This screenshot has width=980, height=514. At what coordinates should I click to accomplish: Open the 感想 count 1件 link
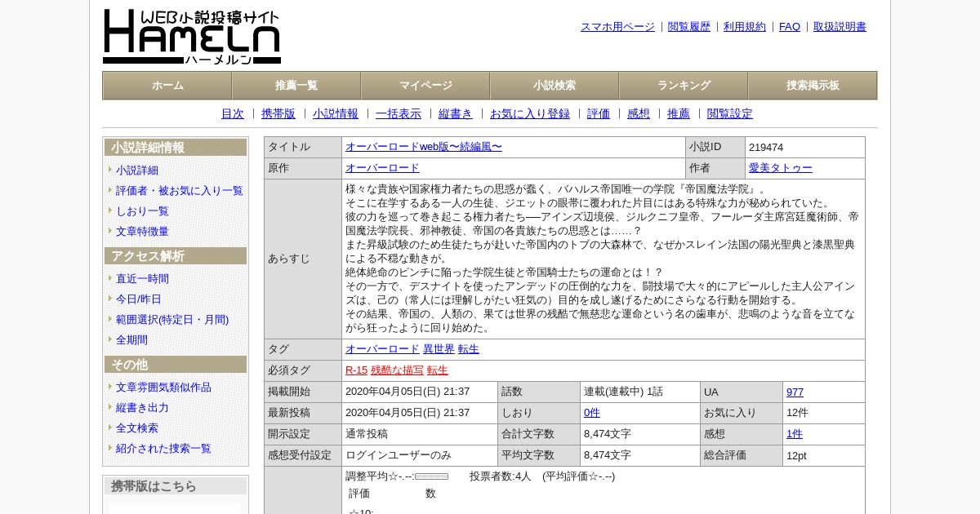click(795, 434)
